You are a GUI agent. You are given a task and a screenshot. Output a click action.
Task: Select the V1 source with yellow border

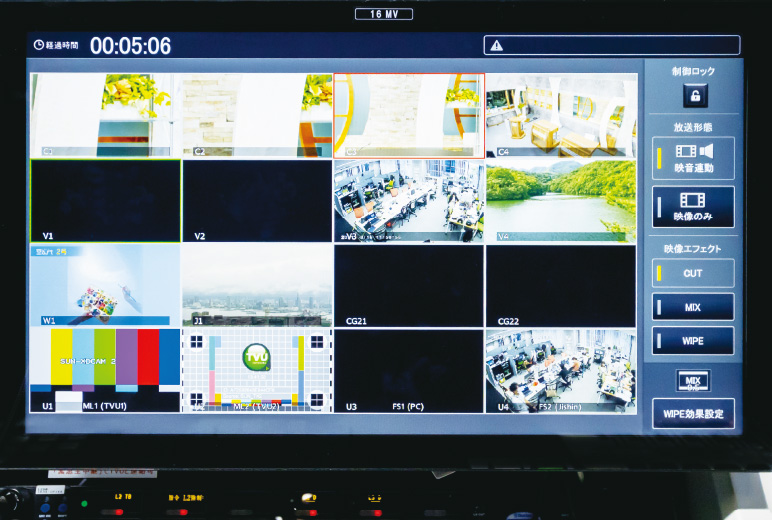point(105,201)
